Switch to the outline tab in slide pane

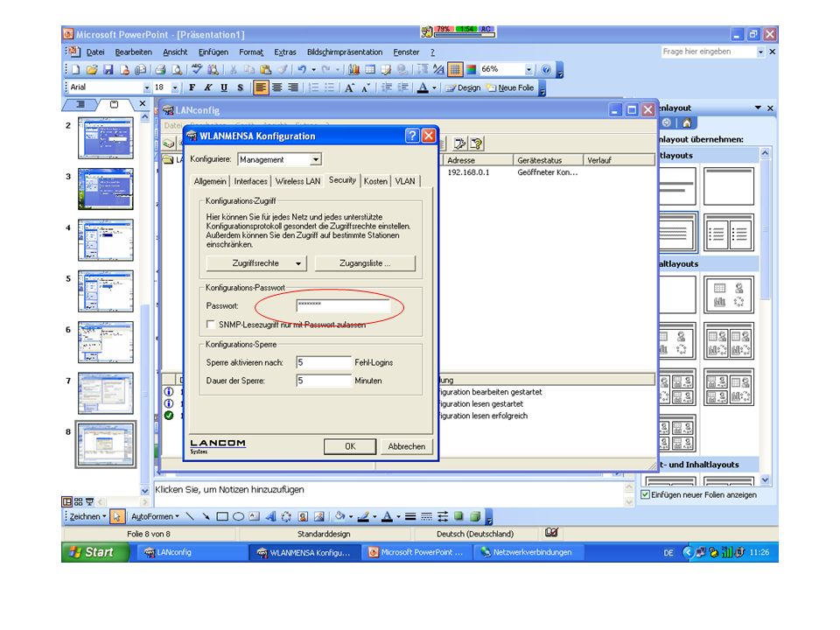coord(80,104)
